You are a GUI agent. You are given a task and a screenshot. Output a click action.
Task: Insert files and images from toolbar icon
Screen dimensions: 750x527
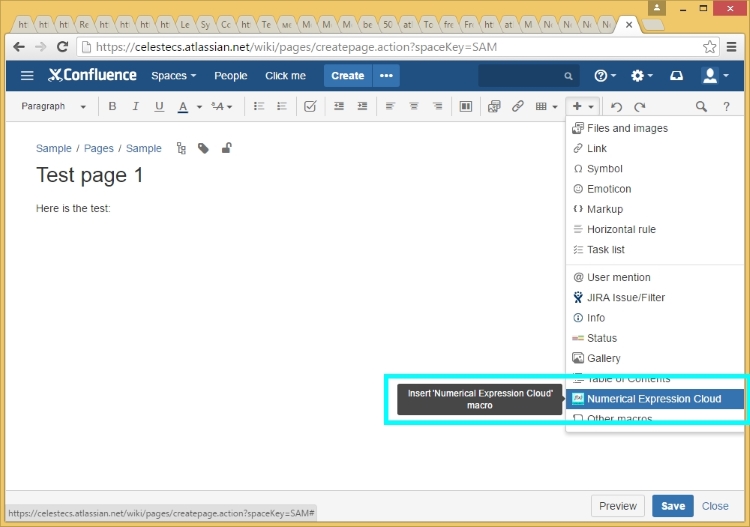point(494,106)
